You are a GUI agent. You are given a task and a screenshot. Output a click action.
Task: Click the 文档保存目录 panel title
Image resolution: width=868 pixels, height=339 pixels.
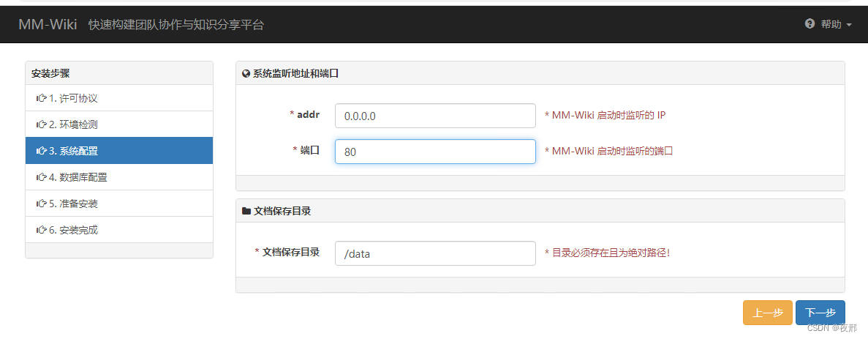click(282, 211)
